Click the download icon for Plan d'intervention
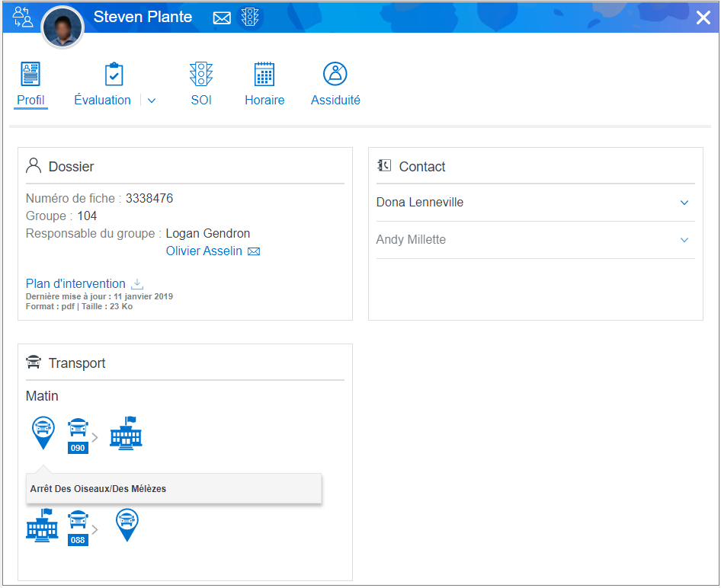Screen dimensions: 721x588 pyautogui.click(x=137, y=283)
